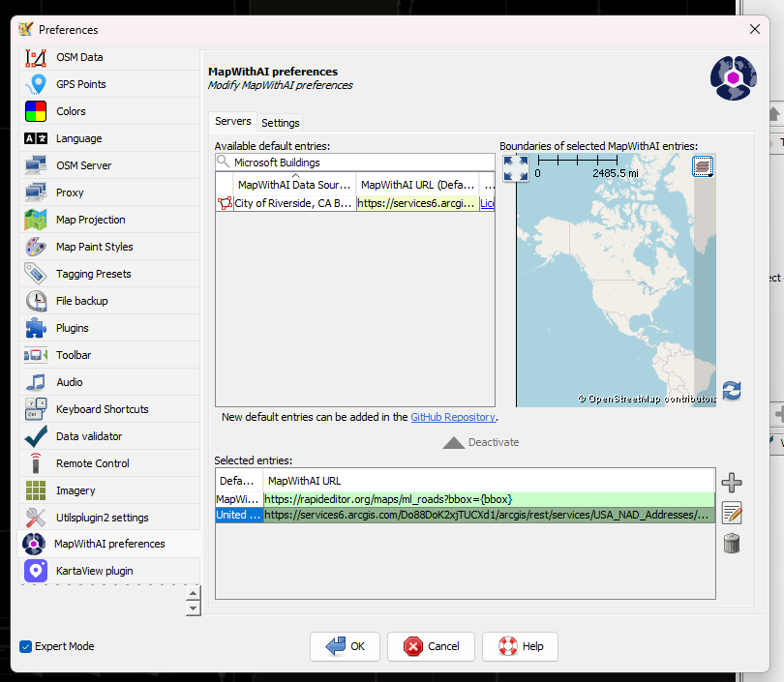Click the MapWithAI URL header in selected entries
This screenshot has height=682, width=784.
click(489, 481)
